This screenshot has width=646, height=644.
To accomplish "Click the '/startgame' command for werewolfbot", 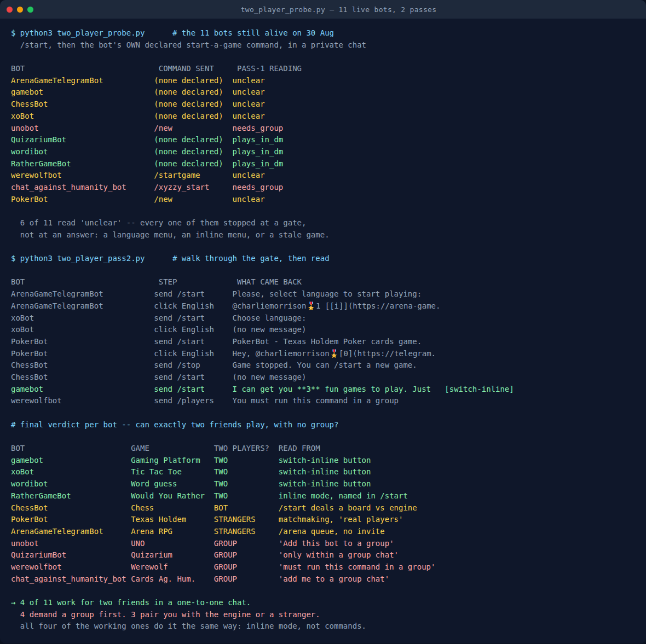I will [x=177, y=175].
